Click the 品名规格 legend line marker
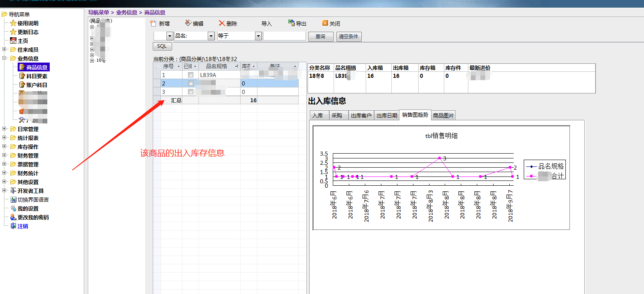 click(531, 166)
